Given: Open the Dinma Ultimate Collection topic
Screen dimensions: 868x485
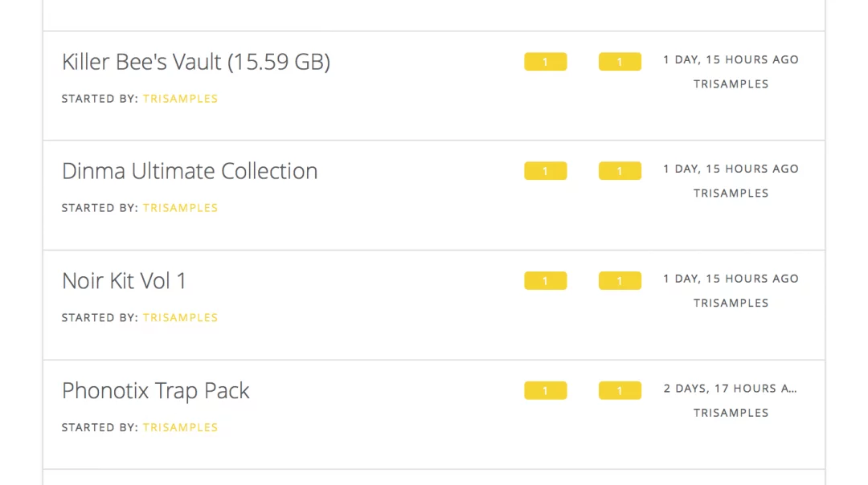Looking at the screenshot, I should [190, 171].
